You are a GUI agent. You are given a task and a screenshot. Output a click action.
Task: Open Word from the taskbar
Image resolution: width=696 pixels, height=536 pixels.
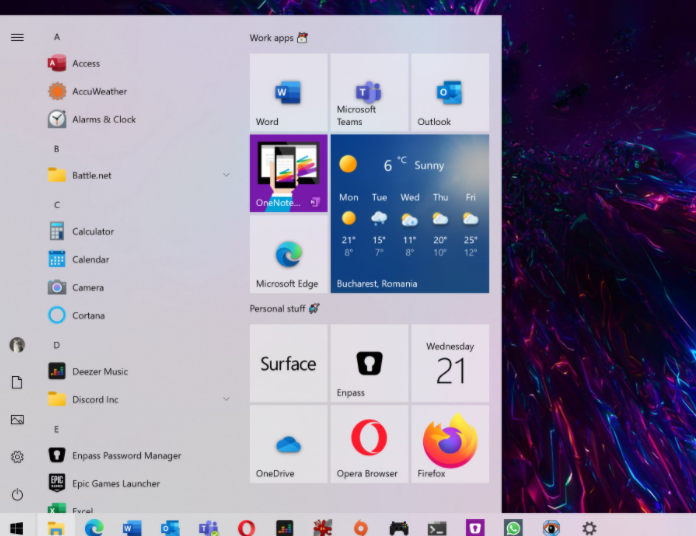point(132,528)
